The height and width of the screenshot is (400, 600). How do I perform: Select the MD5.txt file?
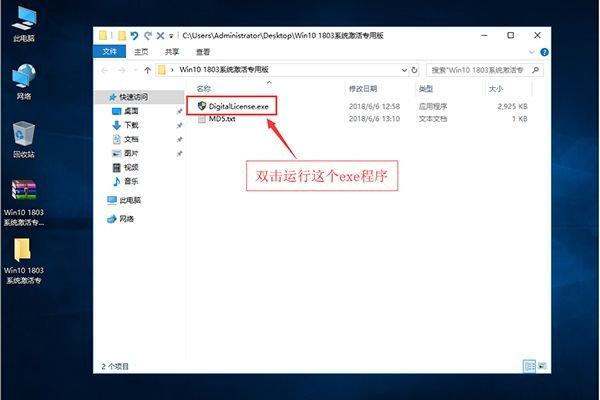[222, 119]
